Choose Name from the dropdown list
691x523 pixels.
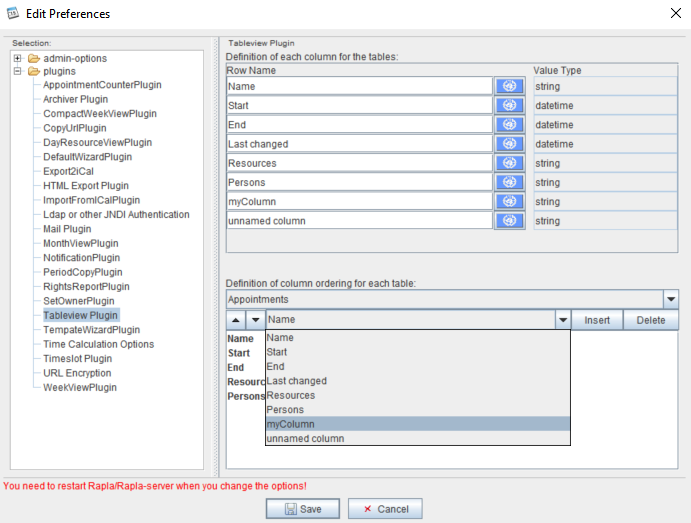(418, 338)
